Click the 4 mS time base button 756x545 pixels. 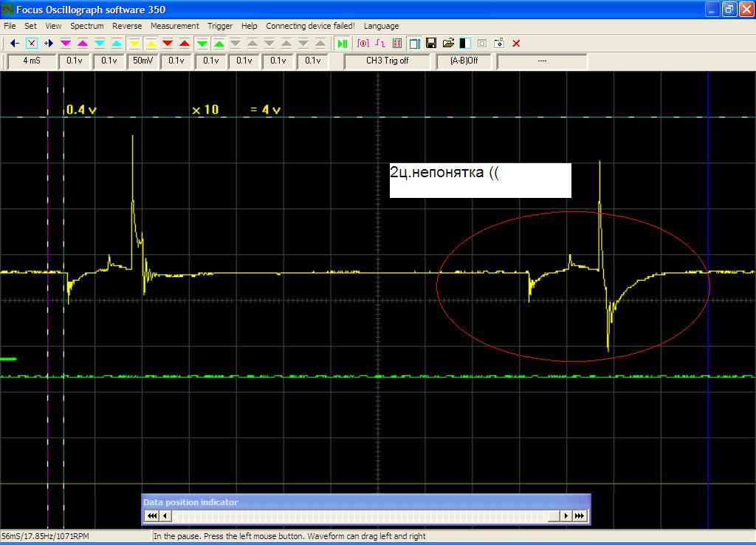(32, 61)
